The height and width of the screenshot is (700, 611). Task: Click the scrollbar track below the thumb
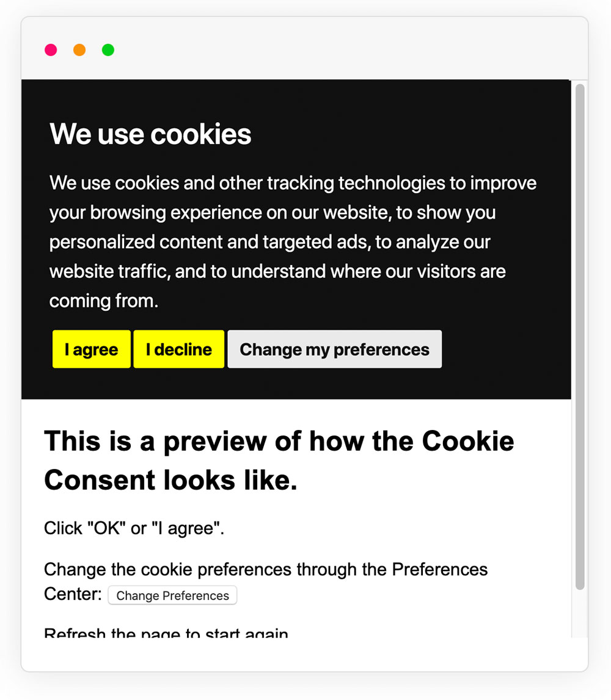[580, 614]
